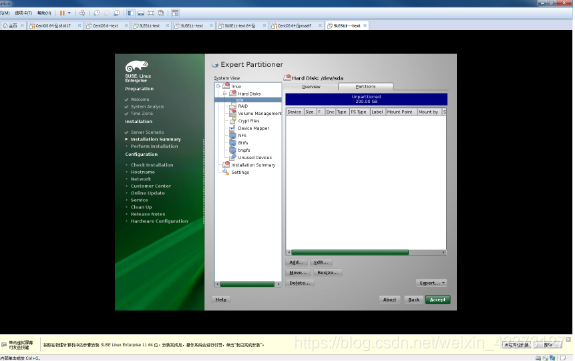Sort by the Size column header
This screenshot has height=361, width=575.
tap(310, 112)
